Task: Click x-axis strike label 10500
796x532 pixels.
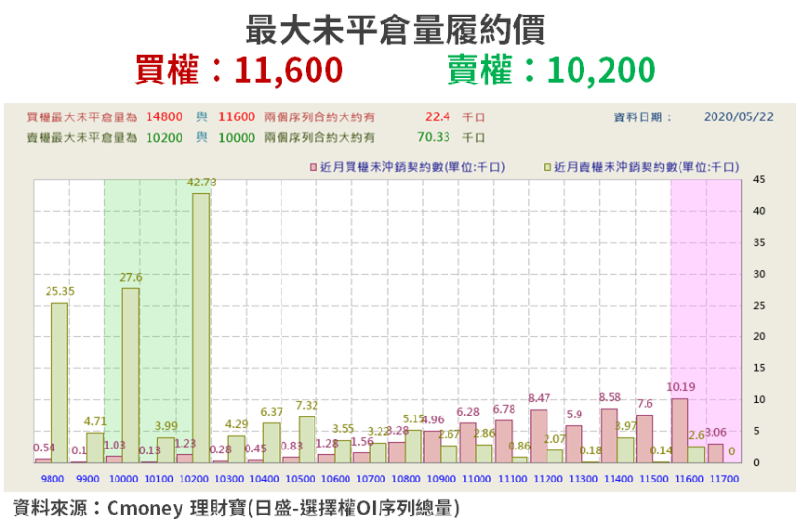Action: pyautogui.click(x=300, y=479)
